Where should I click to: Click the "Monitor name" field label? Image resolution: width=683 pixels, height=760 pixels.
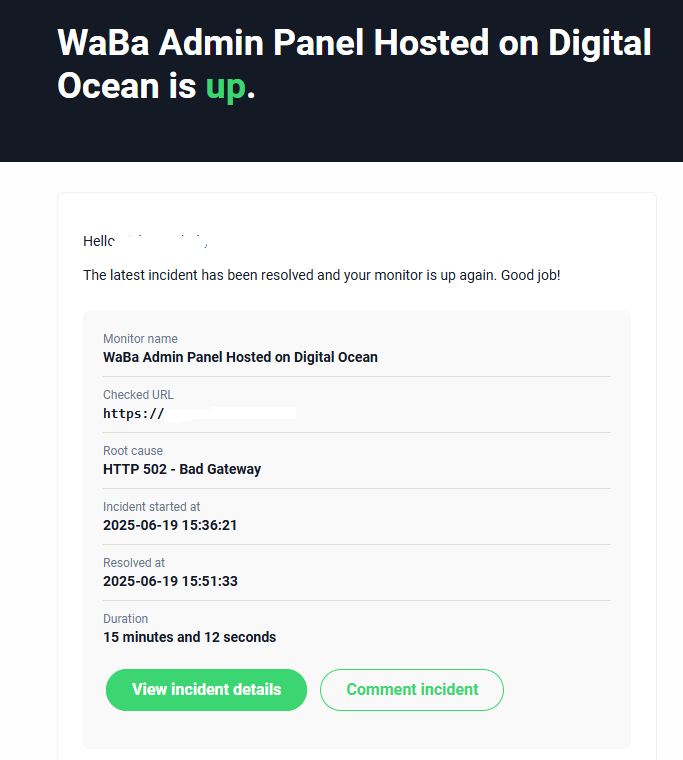pos(140,339)
